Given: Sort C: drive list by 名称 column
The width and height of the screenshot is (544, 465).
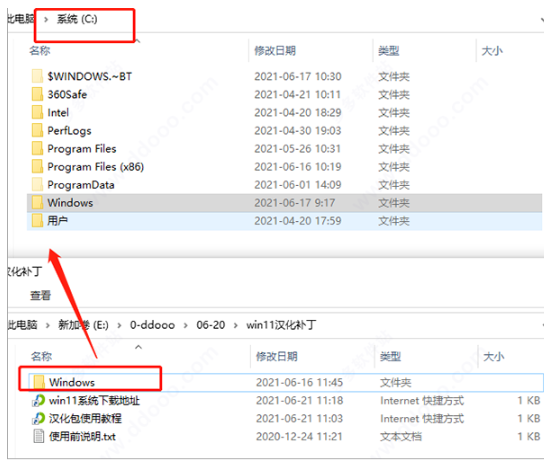Looking at the screenshot, I should click(x=40, y=51).
